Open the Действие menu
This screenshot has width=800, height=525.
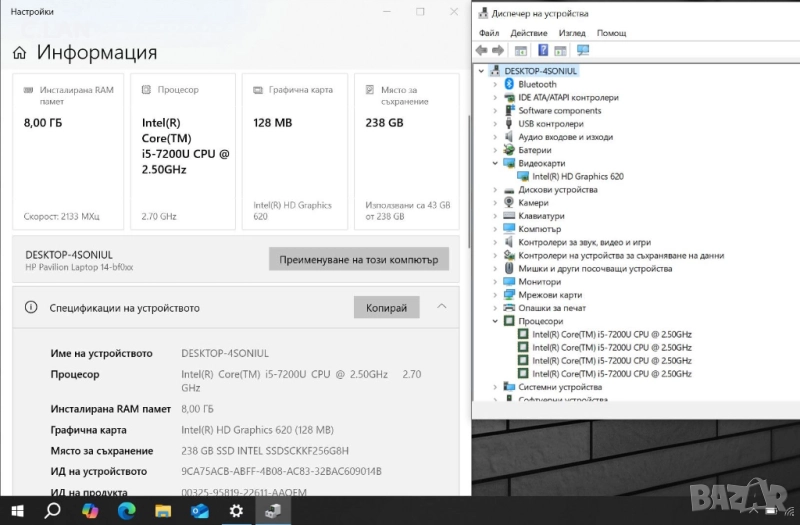click(528, 33)
